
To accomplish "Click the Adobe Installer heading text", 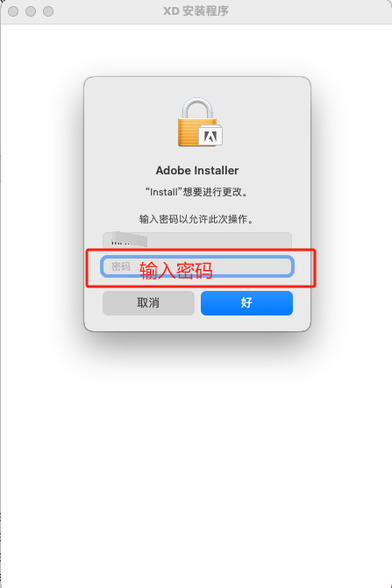I will tap(197, 170).
